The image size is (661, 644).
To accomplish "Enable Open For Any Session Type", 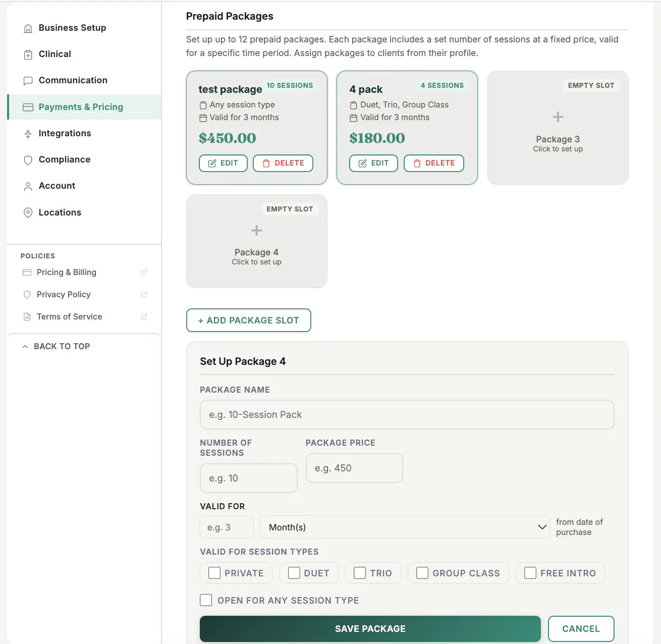I will point(206,600).
